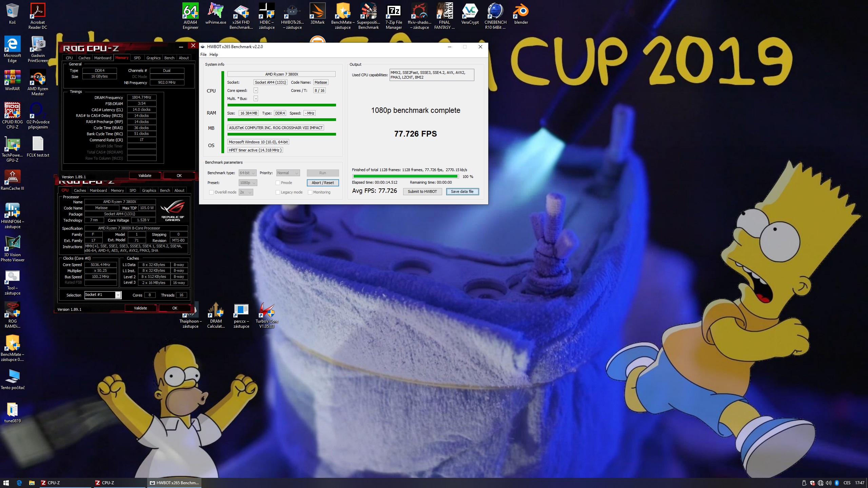Open Bench tab in lower CPU-Z

(x=165, y=190)
